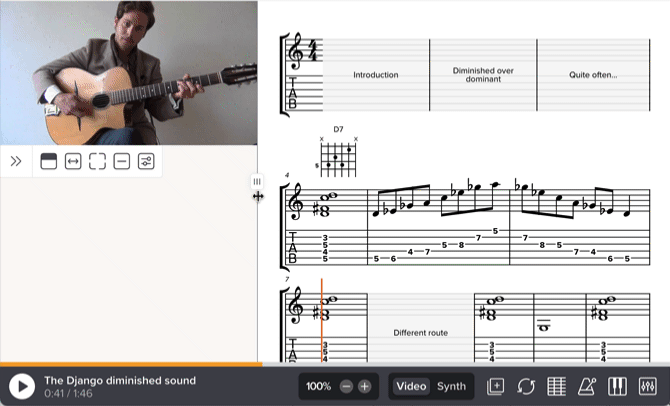
Task: Enable the metronome icon
Action: tap(587, 386)
